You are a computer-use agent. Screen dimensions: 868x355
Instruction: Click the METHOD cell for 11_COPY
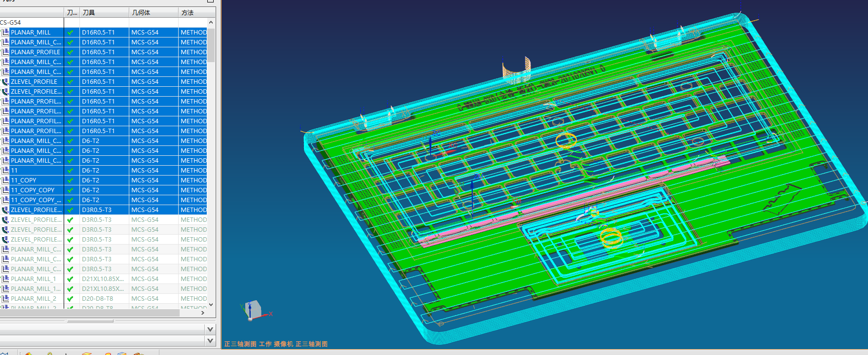193,180
